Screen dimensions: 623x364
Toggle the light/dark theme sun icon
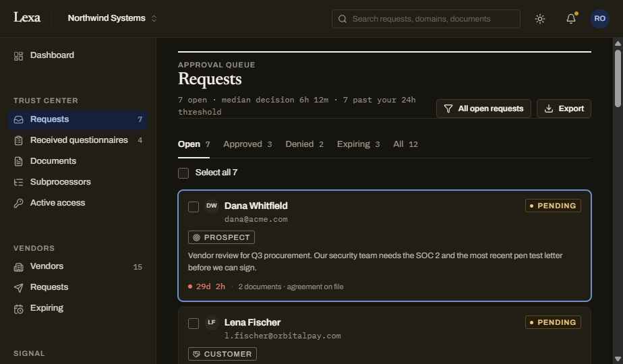click(x=539, y=19)
